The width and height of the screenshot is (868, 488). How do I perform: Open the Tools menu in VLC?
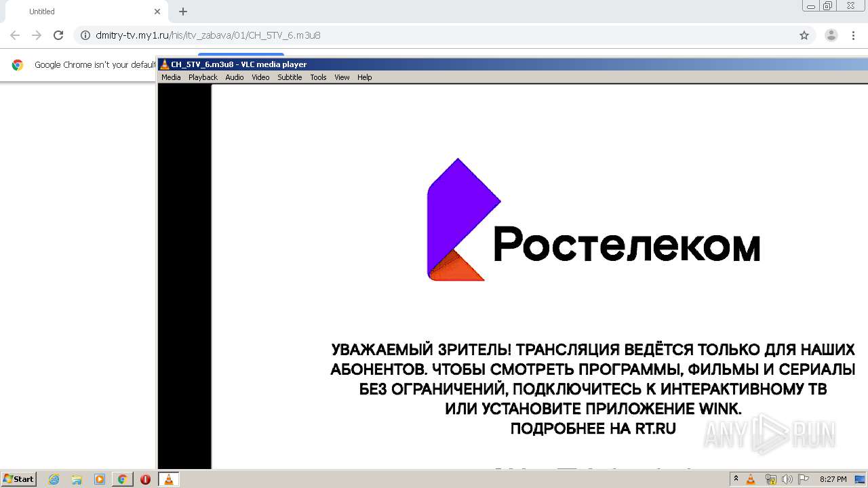coord(318,77)
